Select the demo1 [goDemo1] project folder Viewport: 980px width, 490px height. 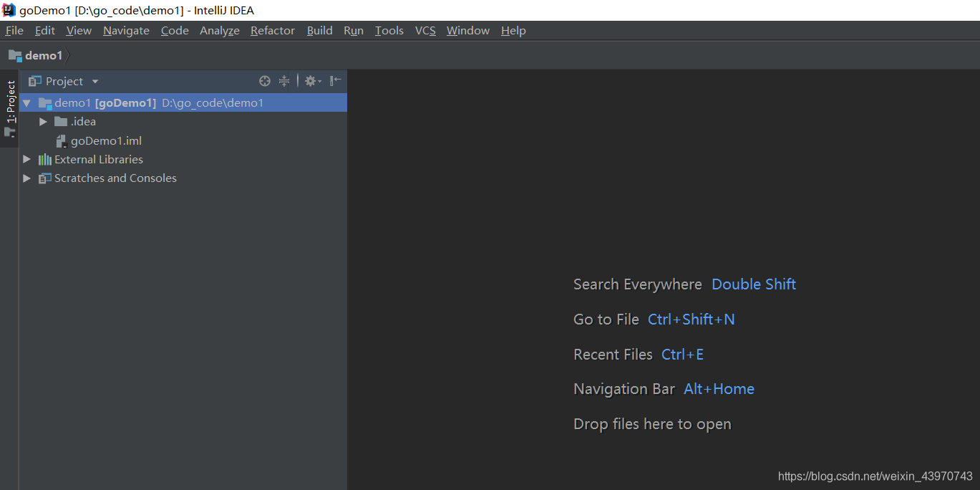tap(183, 102)
